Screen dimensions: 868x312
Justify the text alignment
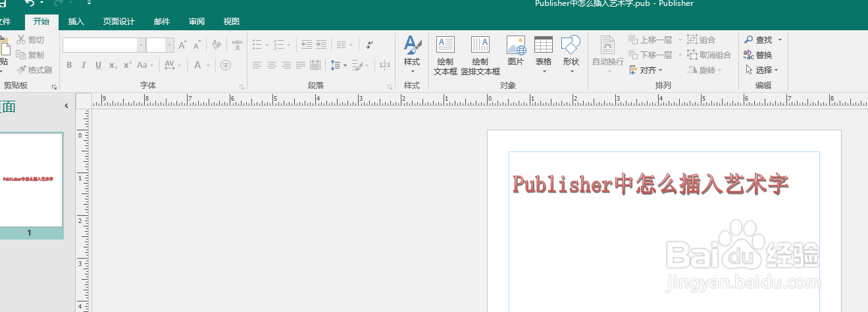(301, 65)
